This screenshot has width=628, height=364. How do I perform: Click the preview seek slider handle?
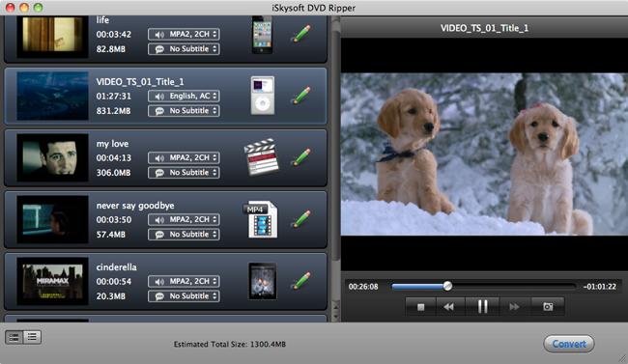(447, 286)
